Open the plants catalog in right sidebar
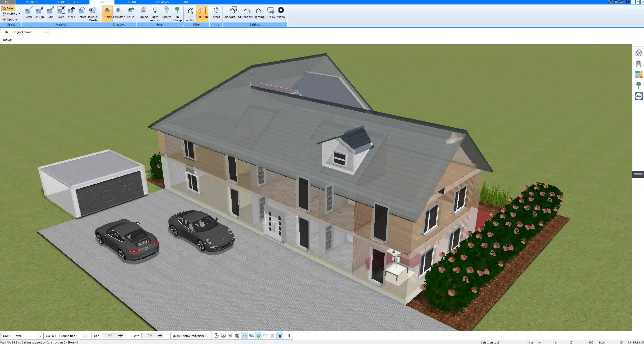Viewport: 644px width, 344px height. pos(638,85)
